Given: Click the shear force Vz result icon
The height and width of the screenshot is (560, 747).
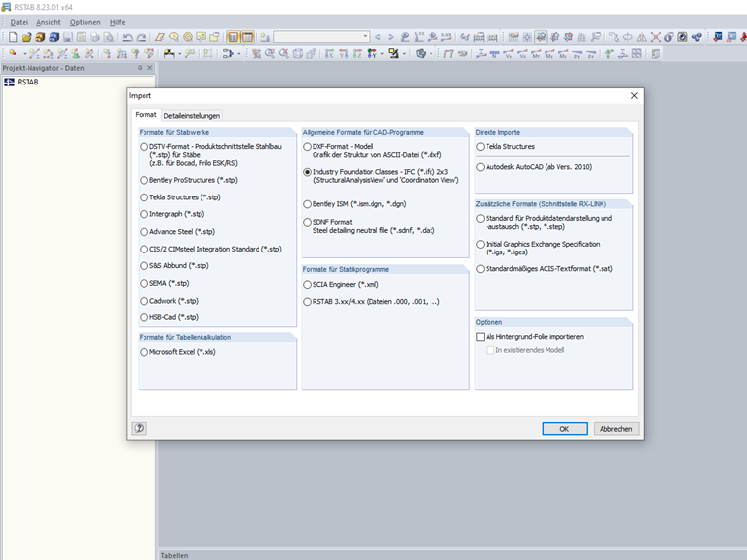Looking at the screenshot, I should (522, 53).
